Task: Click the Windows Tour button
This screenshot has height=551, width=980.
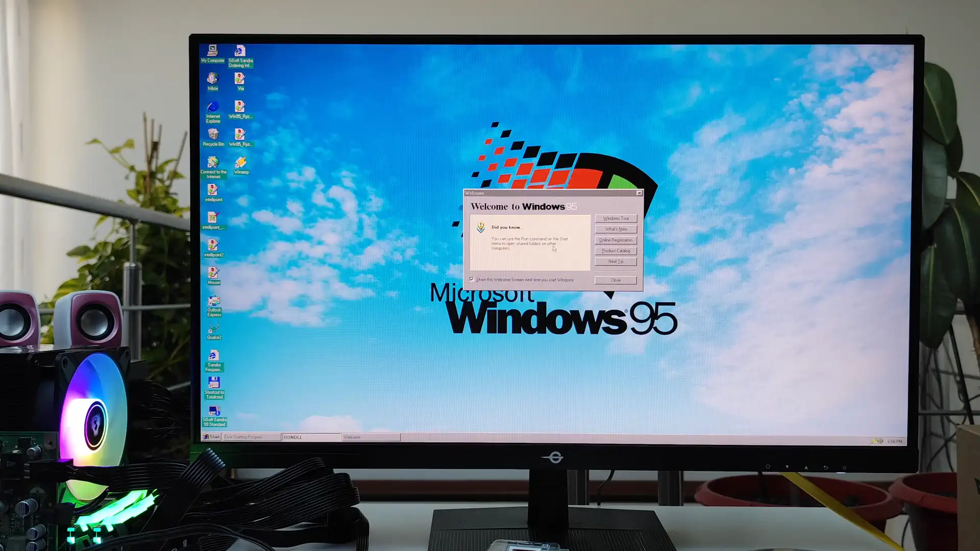Action: tap(616, 218)
